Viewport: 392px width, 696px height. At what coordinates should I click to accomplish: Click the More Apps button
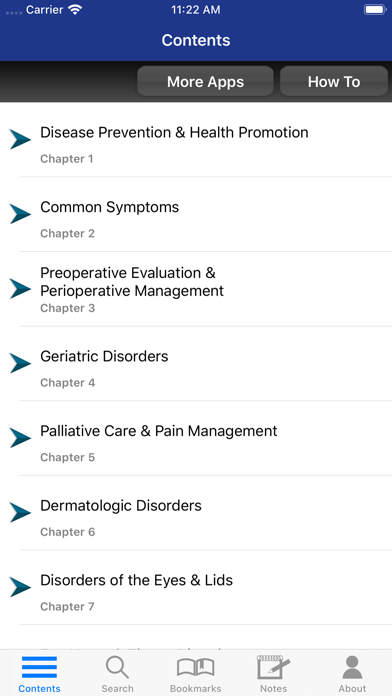tap(205, 81)
